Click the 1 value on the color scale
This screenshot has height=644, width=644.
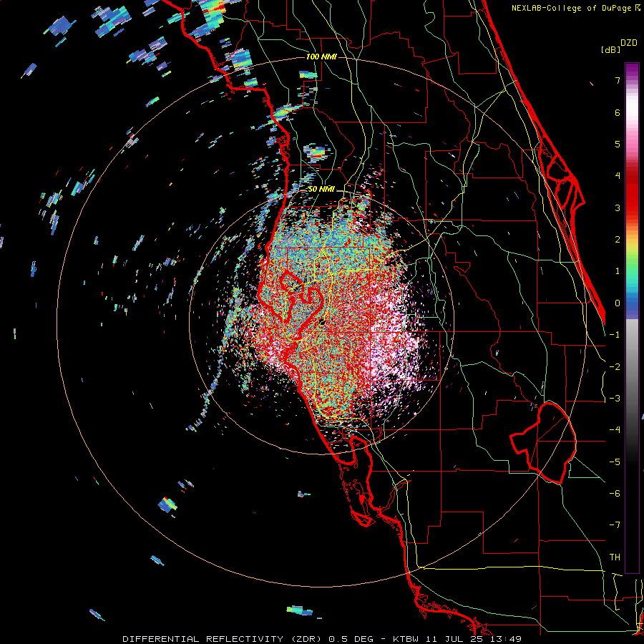(x=618, y=271)
